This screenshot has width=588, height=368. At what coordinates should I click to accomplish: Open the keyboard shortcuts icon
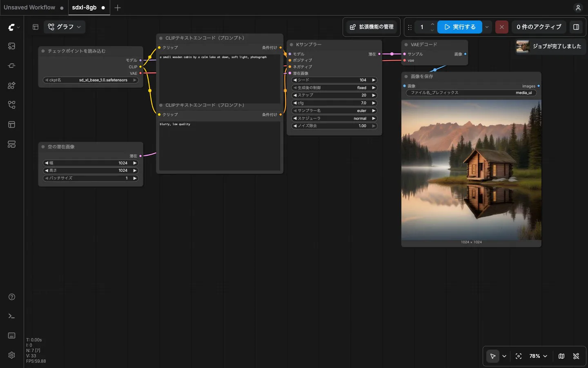tap(12, 336)
